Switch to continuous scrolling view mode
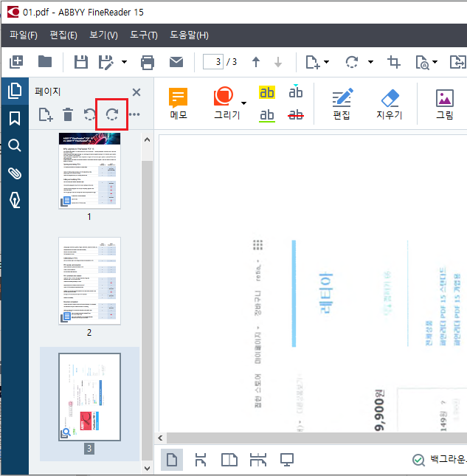Screen dimensions: 467x476 (201, 460)
